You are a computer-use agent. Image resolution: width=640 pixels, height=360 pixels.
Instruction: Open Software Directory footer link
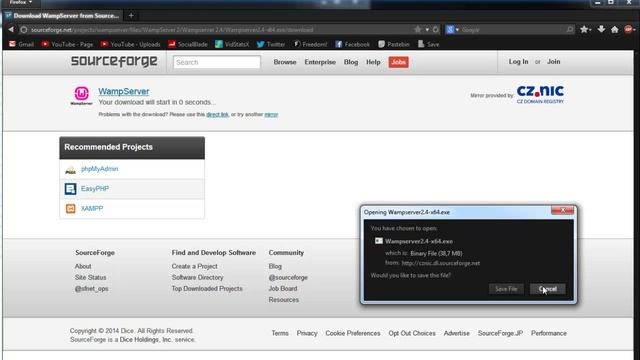tap(198, 277)
